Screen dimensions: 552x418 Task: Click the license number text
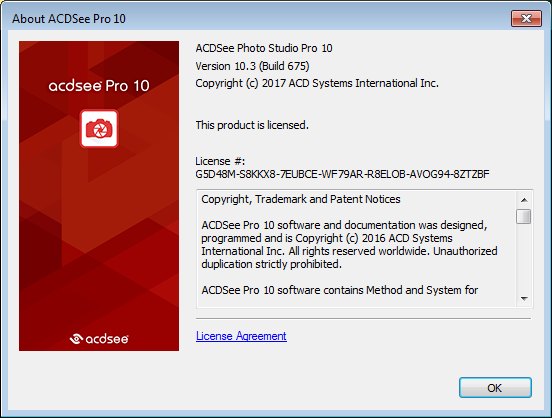coord(342,174)
